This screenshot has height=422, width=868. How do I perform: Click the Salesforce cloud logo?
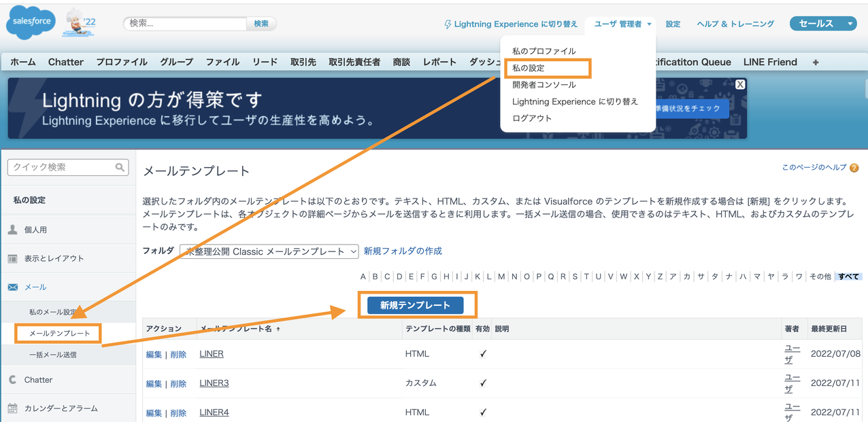tap(31, 23)
